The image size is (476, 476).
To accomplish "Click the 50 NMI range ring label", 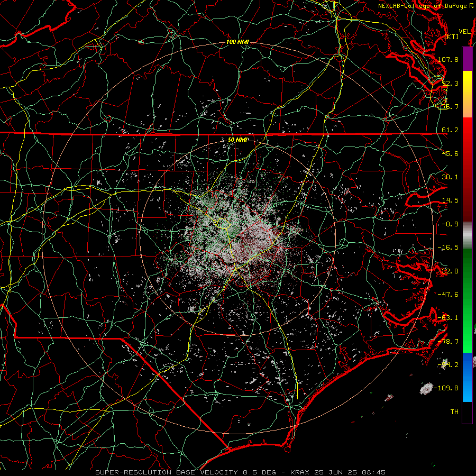I will [x=237, y=140].
